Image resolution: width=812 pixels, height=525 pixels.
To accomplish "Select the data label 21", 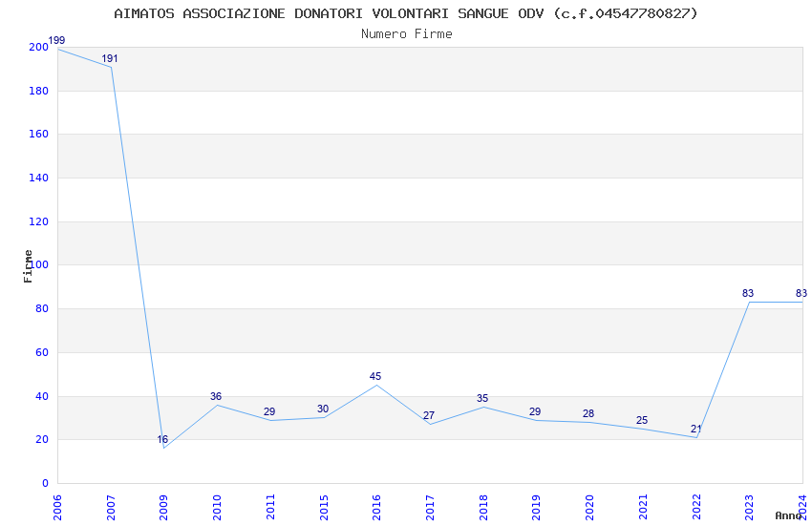I will pos(696,429).
